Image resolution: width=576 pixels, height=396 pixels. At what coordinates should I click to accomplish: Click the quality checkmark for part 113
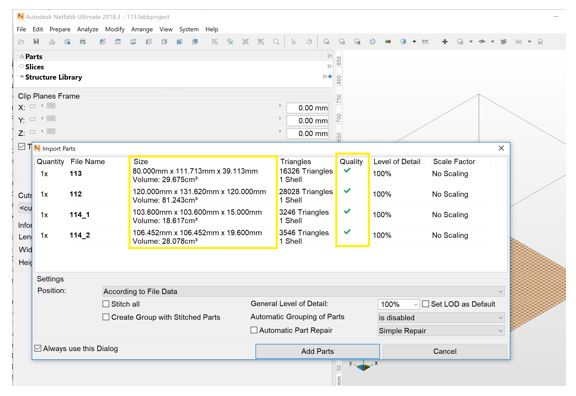[x=347, y=170]
